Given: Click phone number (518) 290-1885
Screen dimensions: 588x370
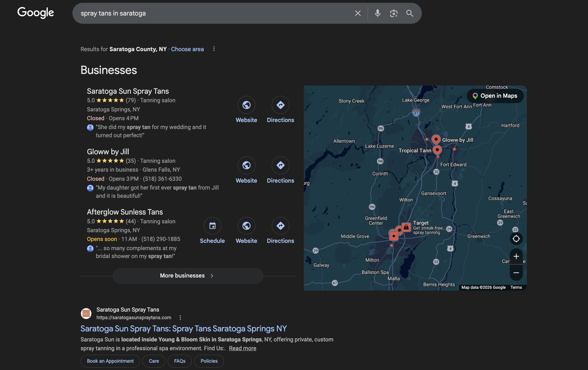Looking at the screenshot, I should pyautogui.click(x=161, y=239).
